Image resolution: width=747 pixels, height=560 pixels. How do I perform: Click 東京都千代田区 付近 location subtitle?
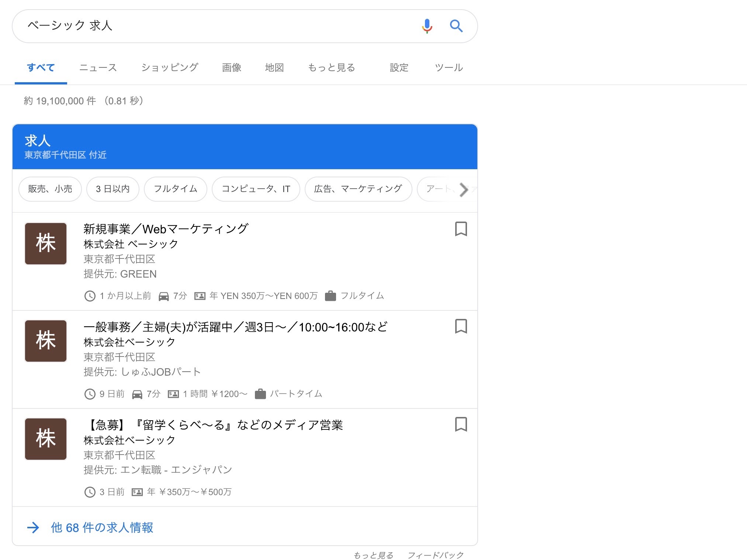(x=66, y=155)
